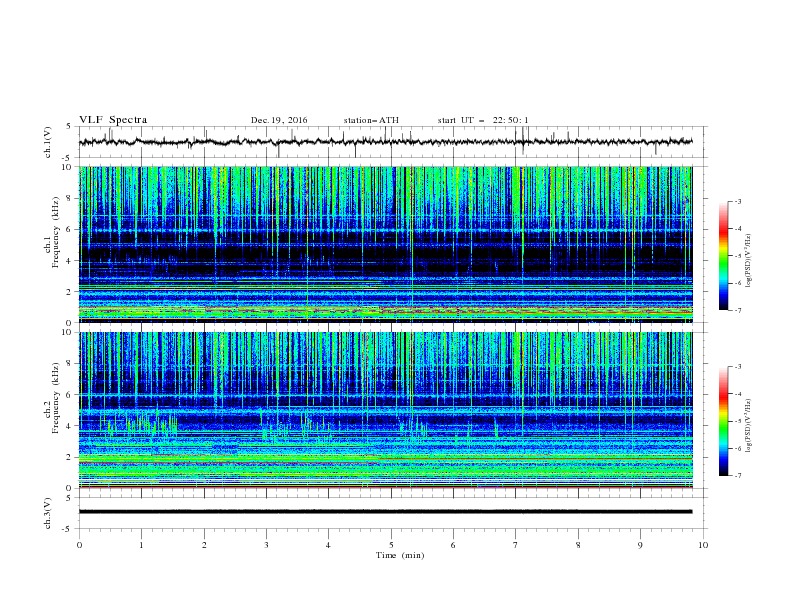
Task: Click the ch.1 "Frequency (kHz)" axis label
Action: tap(55, 231)
